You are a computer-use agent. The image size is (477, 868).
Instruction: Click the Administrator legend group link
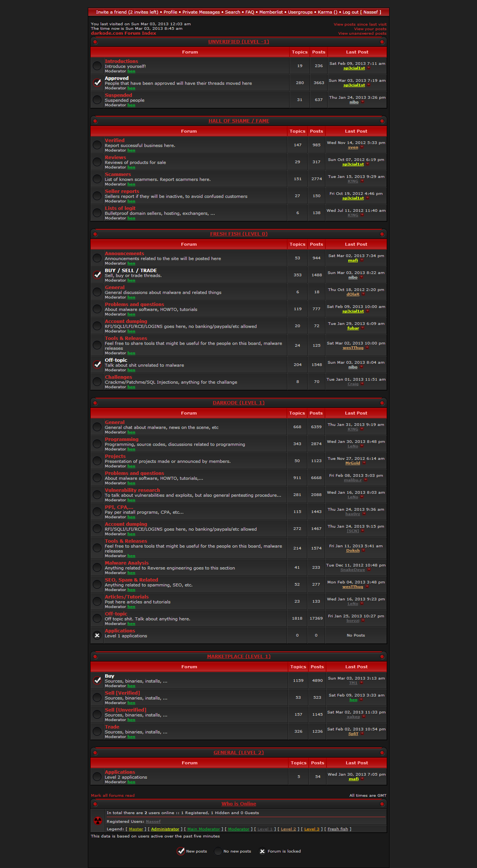165,829
